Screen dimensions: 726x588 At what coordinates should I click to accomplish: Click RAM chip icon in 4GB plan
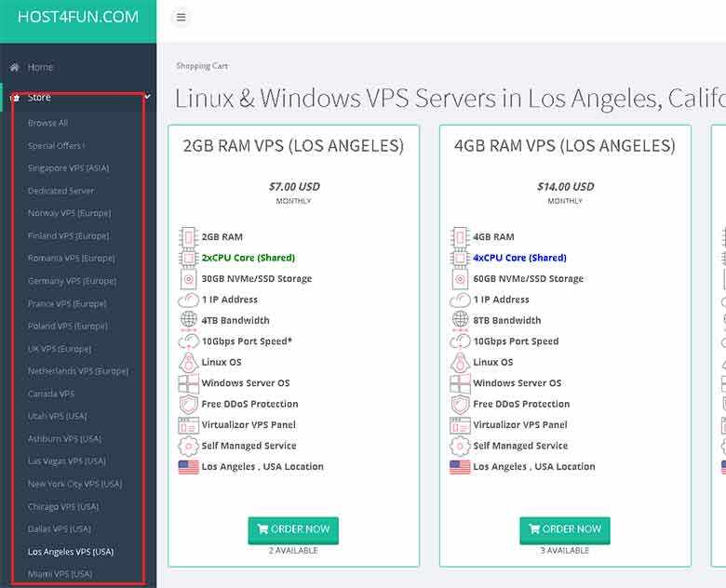[x=460, y=237]
